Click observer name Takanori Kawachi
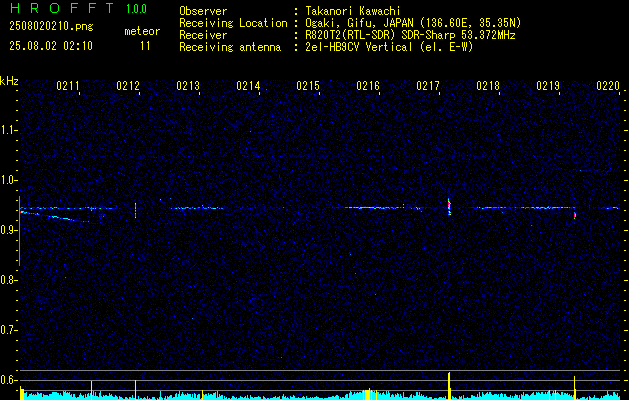This screenshot has width=629, height=400. click(353, 11)
